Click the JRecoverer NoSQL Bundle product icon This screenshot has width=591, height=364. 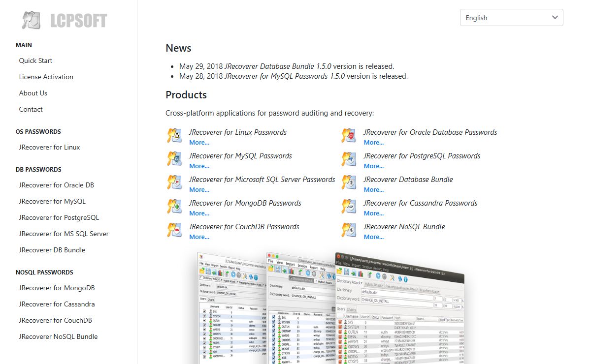349,230
